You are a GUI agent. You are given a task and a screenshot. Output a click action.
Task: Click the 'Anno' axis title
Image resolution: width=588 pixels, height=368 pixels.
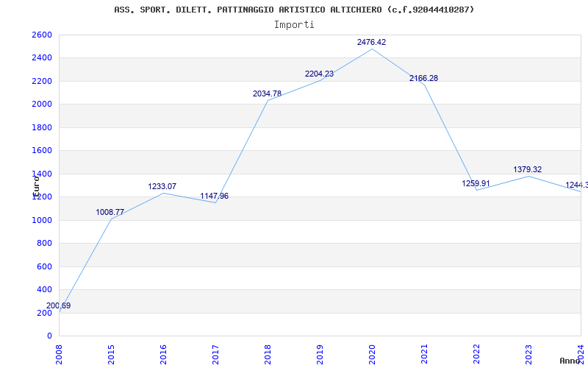570,361
